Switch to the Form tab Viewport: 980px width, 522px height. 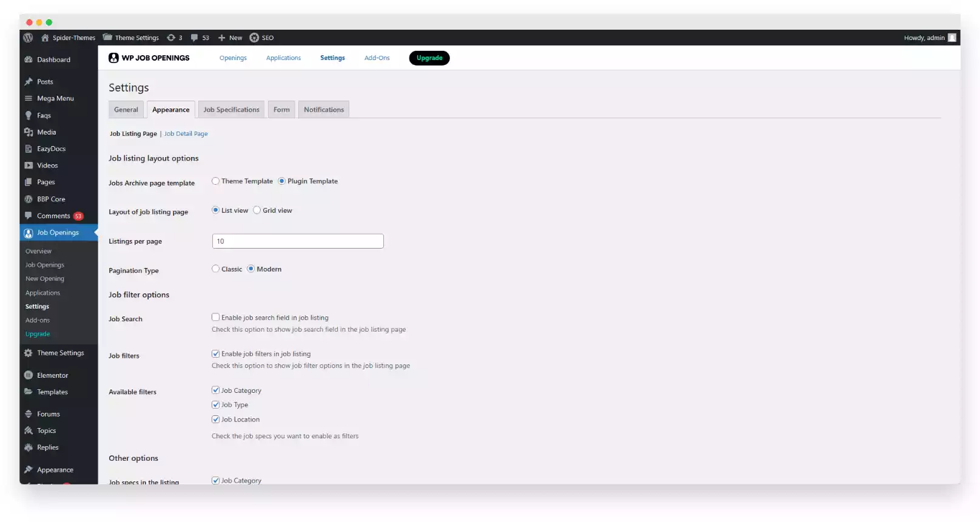[281, 110]
